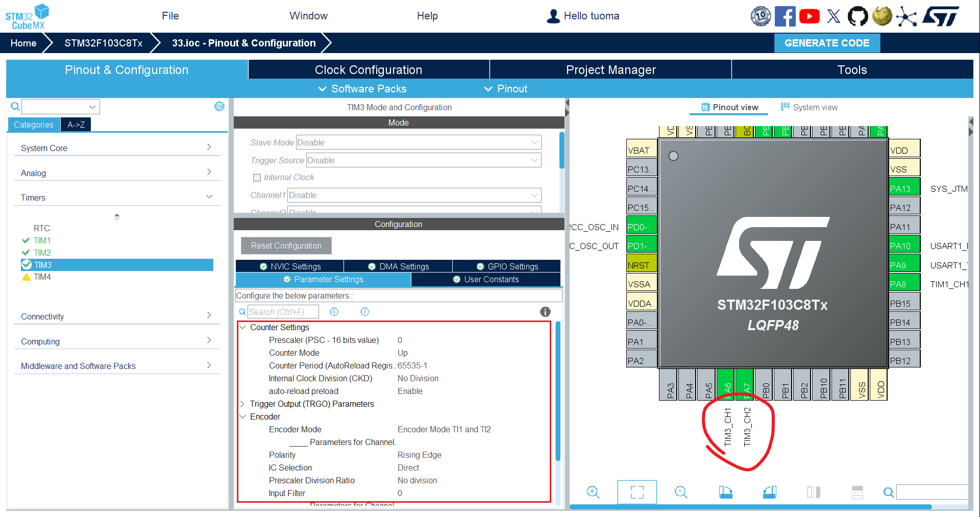Click the 10-year anniversary badge icon
Viewport: 980px width, 517px height.
761,16
